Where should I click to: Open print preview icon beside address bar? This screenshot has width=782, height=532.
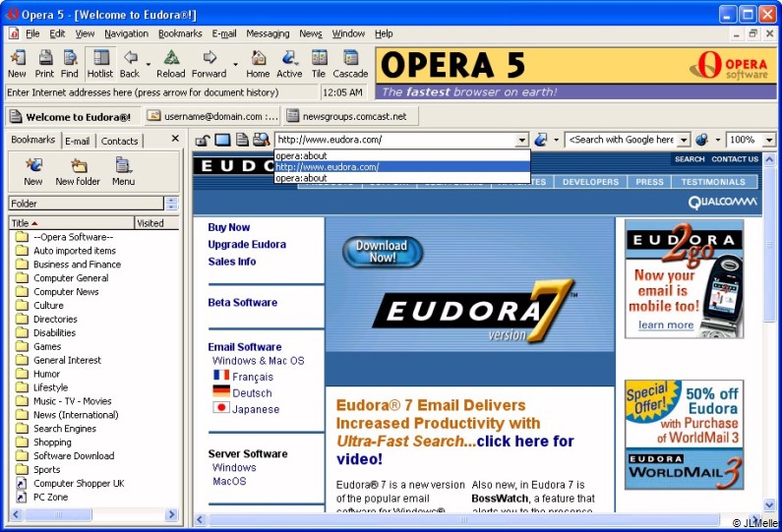[261, 140]
